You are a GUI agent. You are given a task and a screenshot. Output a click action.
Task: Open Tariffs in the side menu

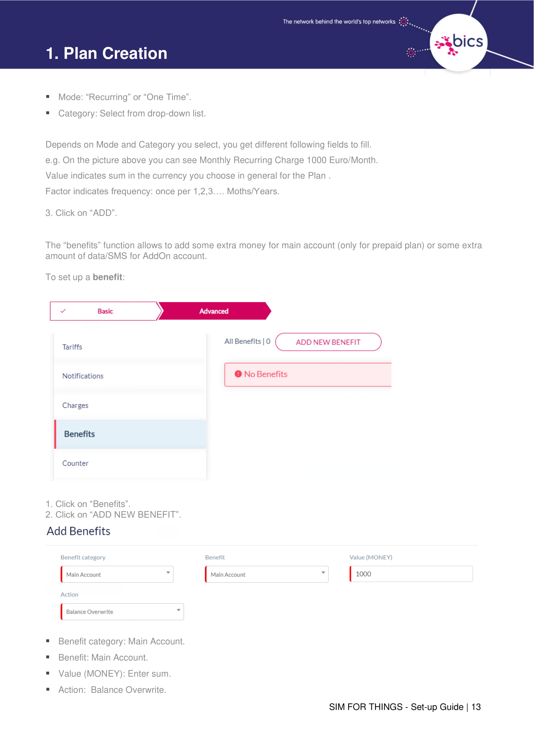tap(72, 347)
